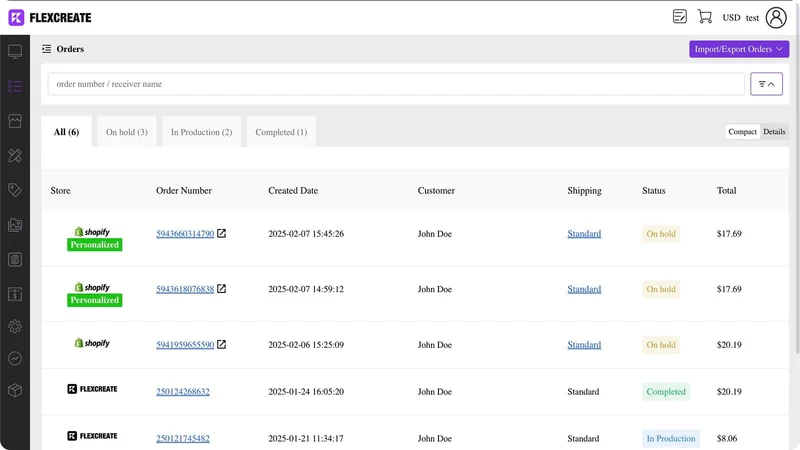Click On hold status for $20.19 order
This screenshot has height=450, width=800.
click(661, 345)
